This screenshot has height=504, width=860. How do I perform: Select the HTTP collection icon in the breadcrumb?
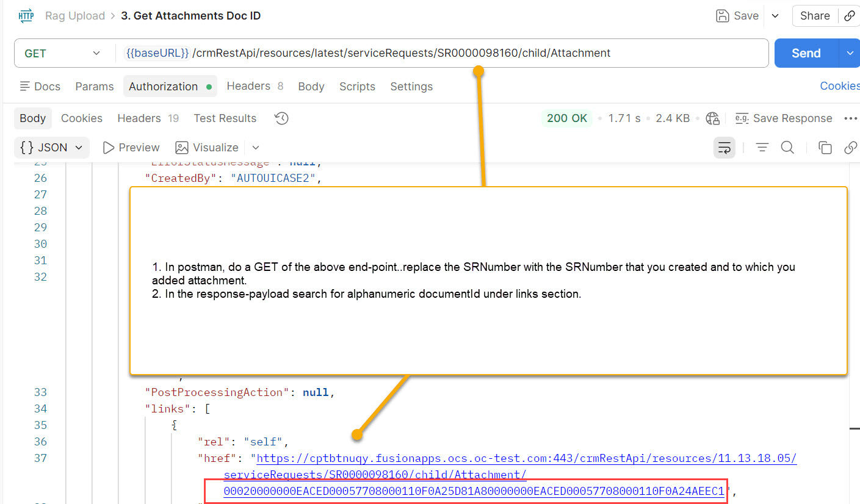pyautogui.click(x=26, y=15)
